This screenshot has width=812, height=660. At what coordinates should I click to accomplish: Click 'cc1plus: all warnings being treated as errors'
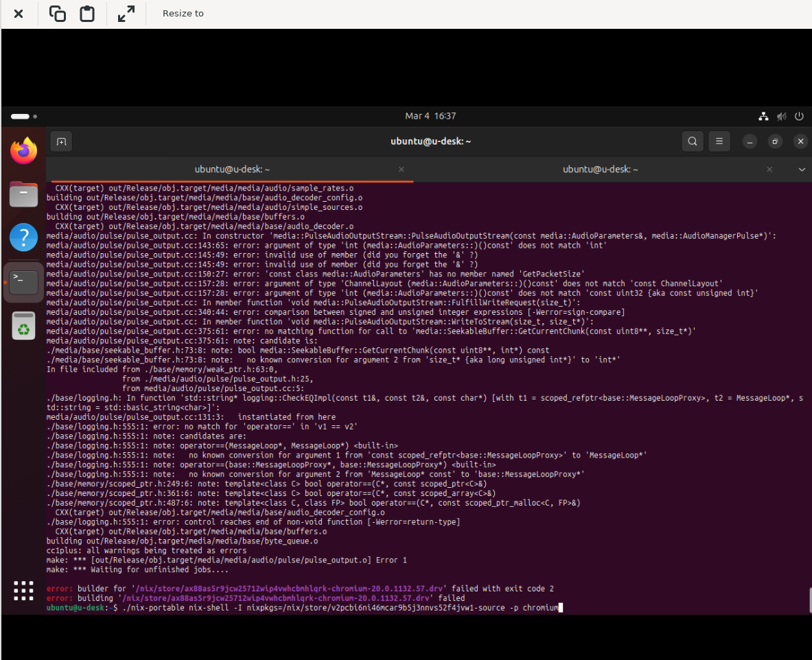[x=147, y=551]
